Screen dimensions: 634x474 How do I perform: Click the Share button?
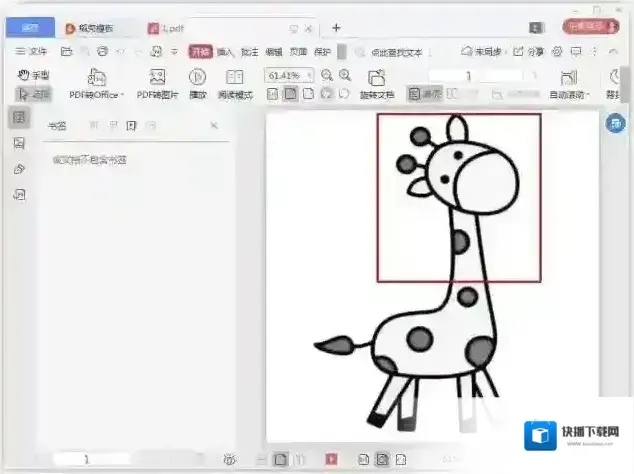click(531, 51)
